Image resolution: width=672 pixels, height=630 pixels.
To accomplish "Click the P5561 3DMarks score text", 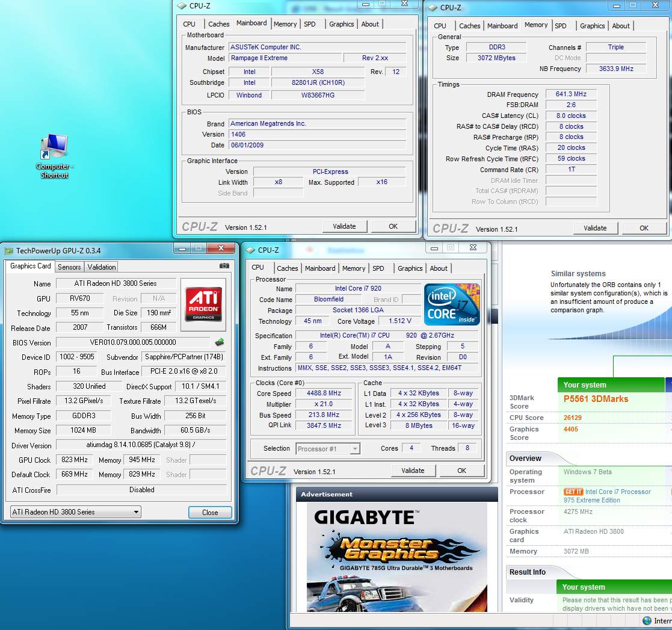I will click(x=596, y=399).
